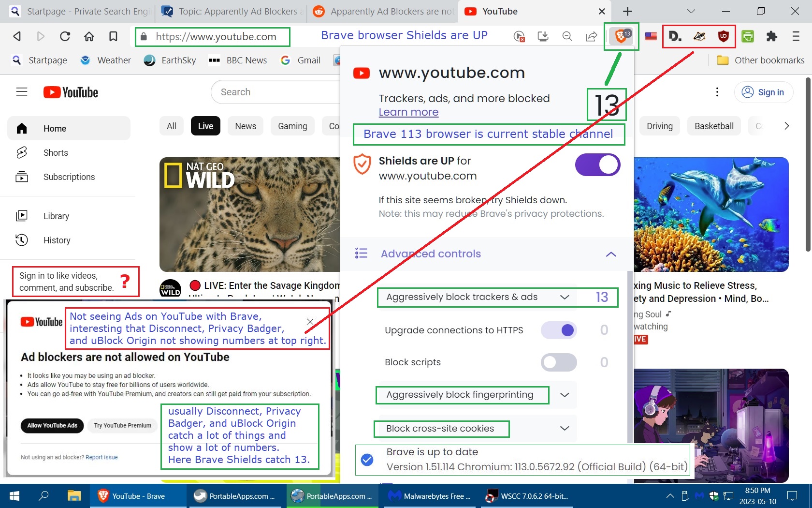
Task: Open Shorts in YouTube sidebar
Action: (56, 153)
